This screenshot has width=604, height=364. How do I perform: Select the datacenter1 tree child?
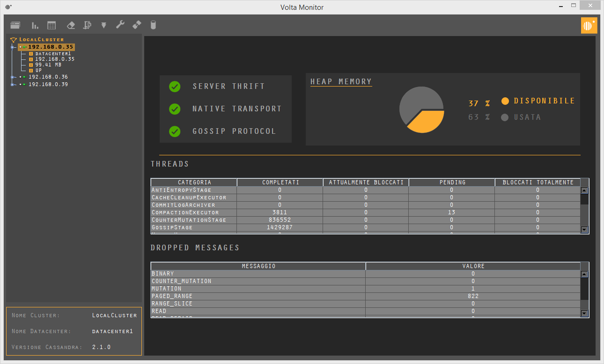click(53, 54)
